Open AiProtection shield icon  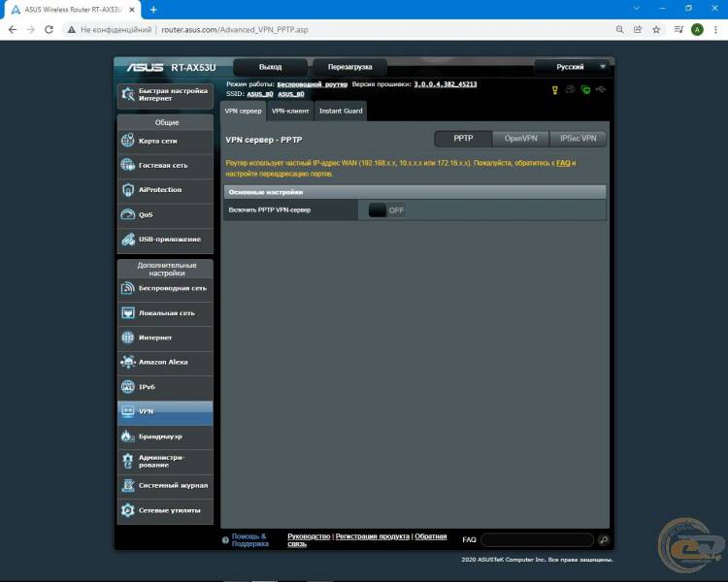(128, 190)
